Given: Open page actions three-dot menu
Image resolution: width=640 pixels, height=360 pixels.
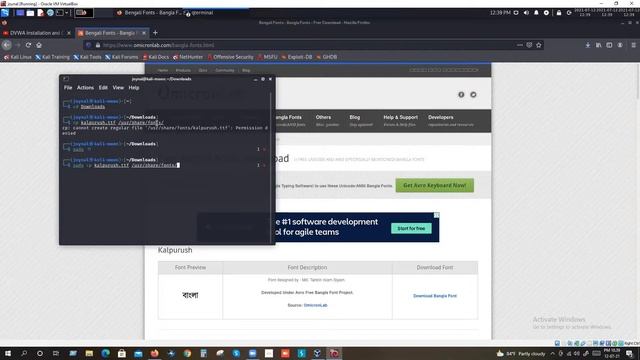Looking at the screenshot, I should click(x=519, y=45).
